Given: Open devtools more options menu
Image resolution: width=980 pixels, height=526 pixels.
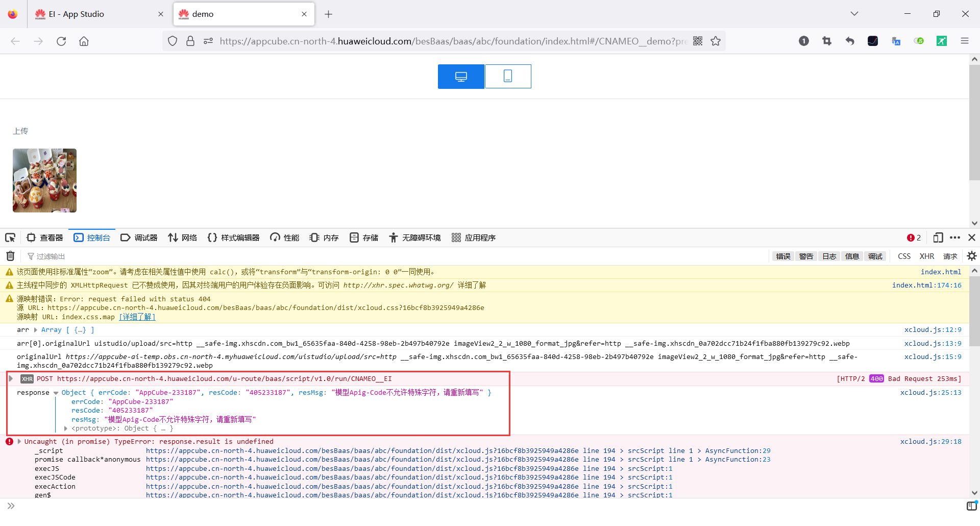Looking at the screenshot, I should pos(955,237).
